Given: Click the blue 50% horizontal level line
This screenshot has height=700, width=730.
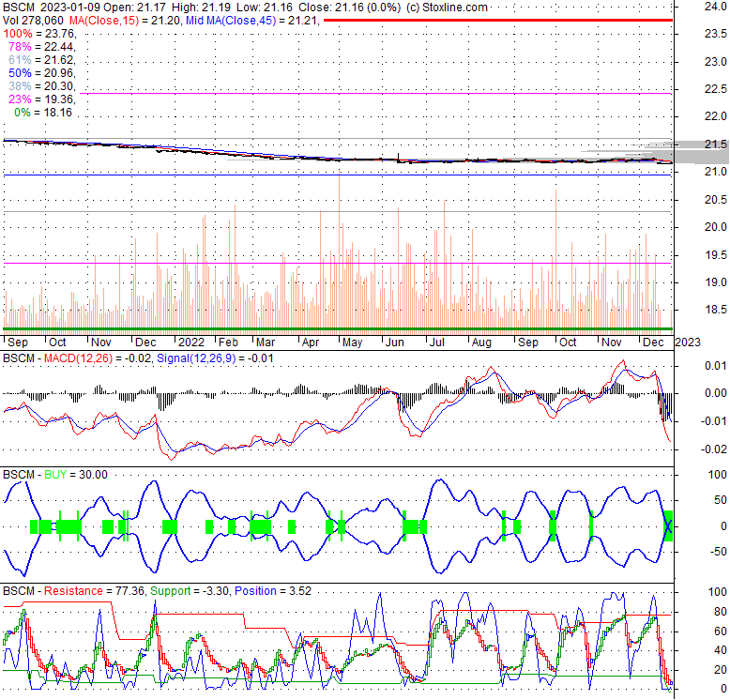Looking at the screenshot, I should 338,175.
